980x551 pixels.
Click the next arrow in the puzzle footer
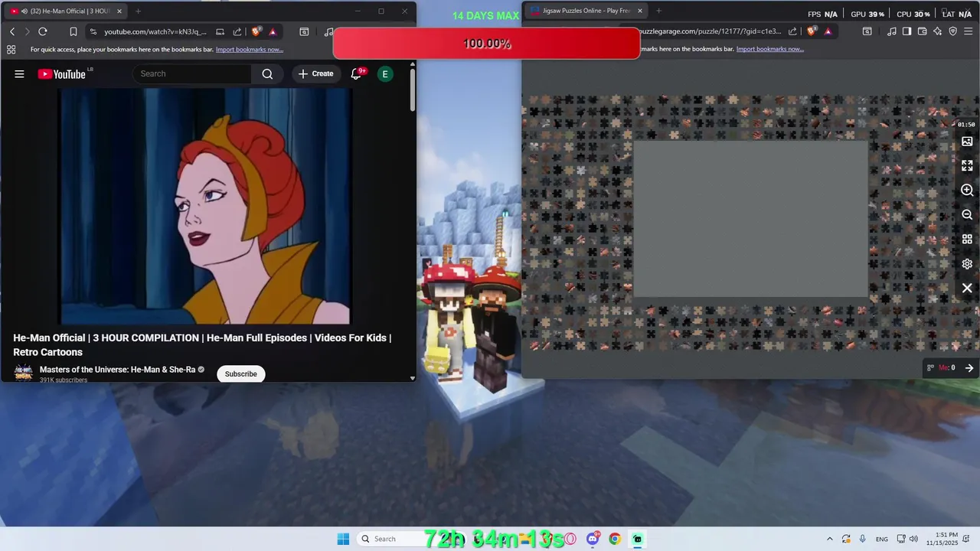pos(969,368)
